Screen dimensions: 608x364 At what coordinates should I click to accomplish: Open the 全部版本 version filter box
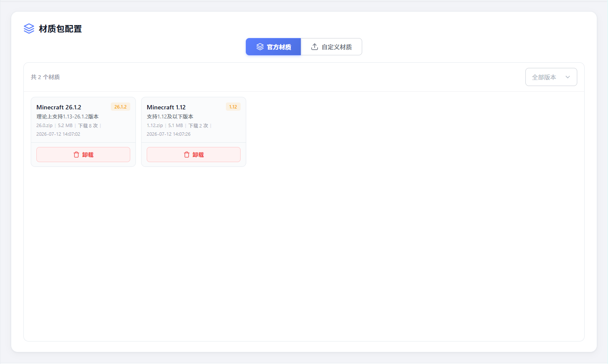coord(551,77)
